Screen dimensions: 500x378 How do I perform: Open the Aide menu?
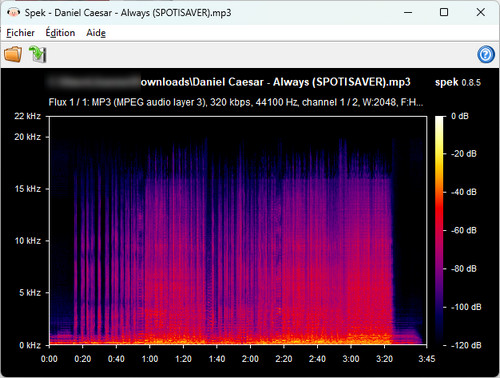click(x=96, y=33)
